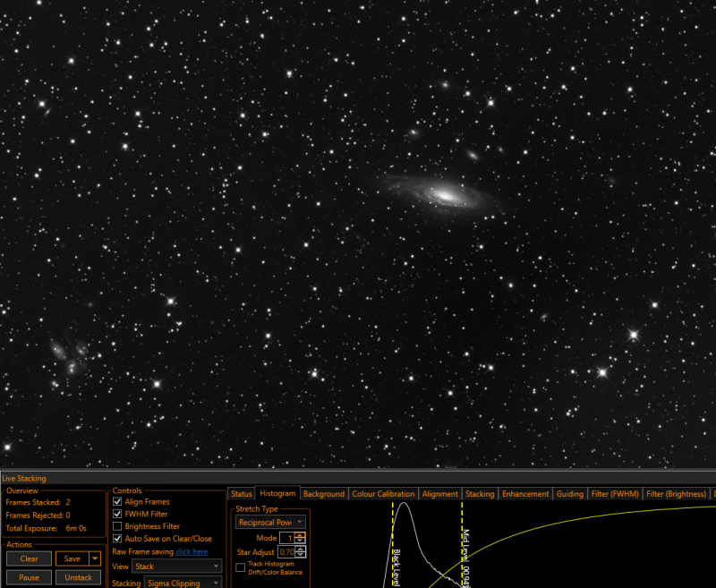Click the Frames Rejected: 0 readout
The width and height of the screenshot is (716, 588).
pyautogui.click(x=38, y=515)
